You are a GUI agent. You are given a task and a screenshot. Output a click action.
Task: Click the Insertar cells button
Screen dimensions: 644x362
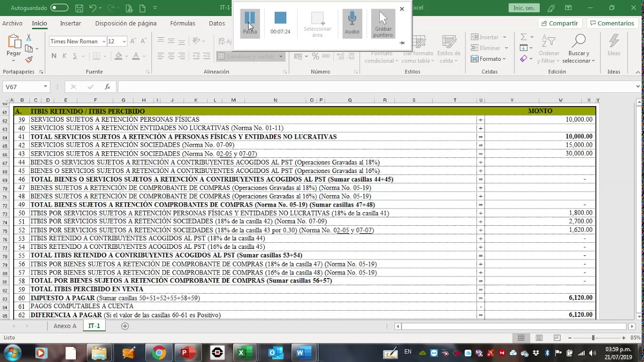click(x=489, y=37)
